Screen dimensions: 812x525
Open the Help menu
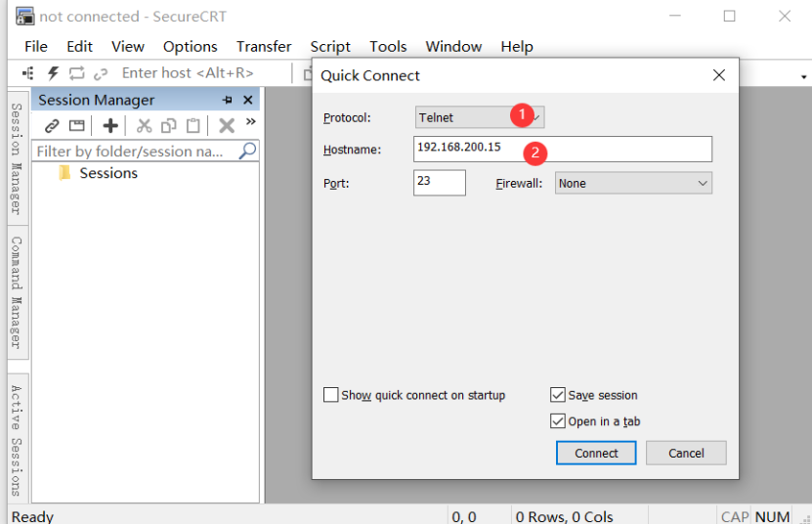517,47
